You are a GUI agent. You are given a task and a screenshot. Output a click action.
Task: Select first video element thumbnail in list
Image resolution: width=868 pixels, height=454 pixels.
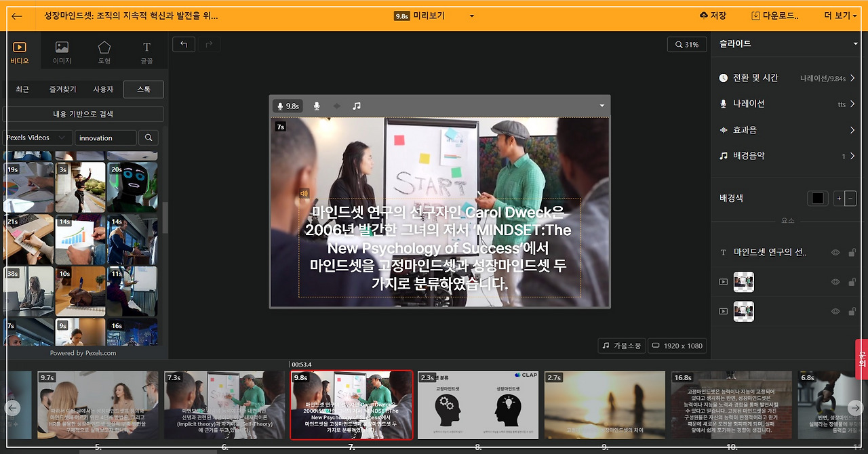click(x=744, y=282)
